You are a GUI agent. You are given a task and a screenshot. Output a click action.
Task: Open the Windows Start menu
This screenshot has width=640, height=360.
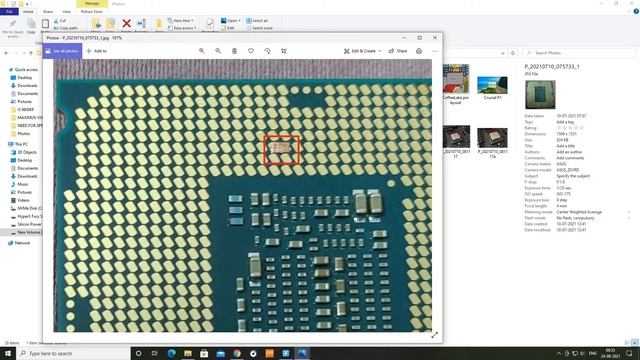pos(8,353)
